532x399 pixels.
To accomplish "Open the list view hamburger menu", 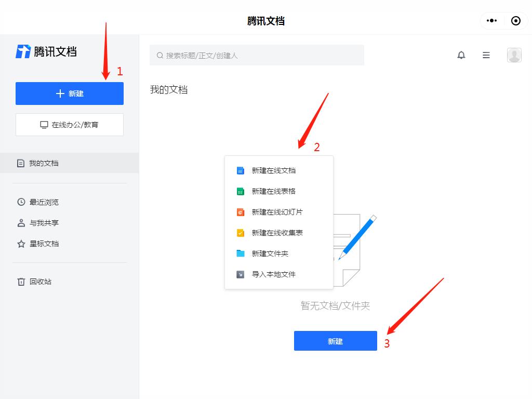I will point(486,55).
